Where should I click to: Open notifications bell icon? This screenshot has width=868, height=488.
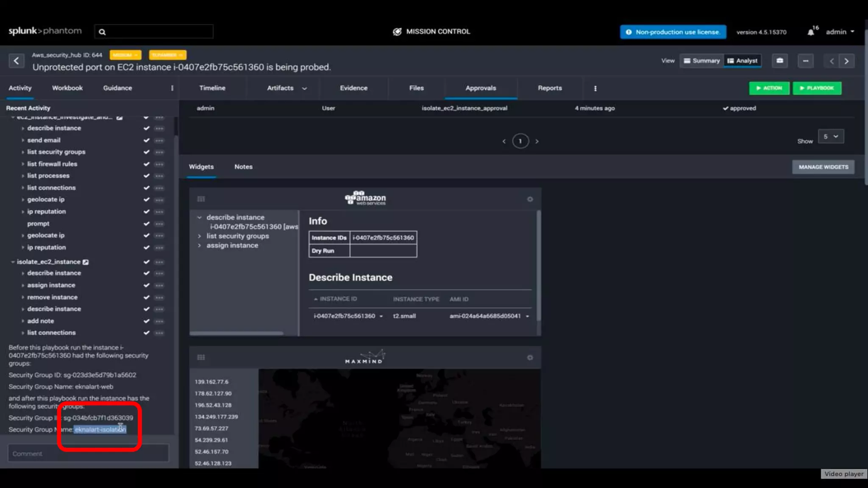tap(810, 32)
